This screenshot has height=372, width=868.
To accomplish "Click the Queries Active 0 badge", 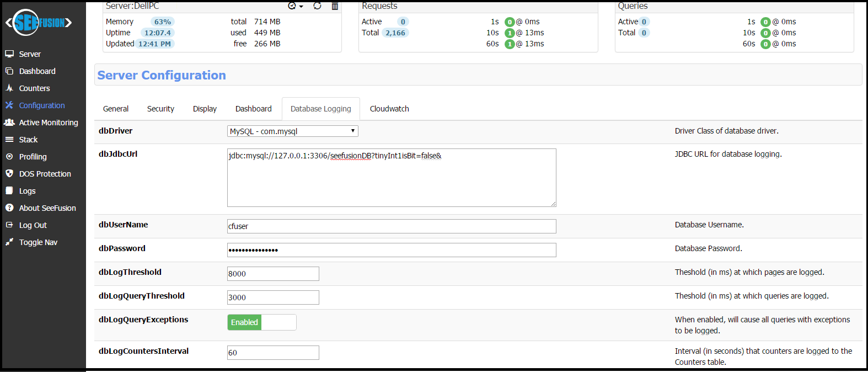I will (x=644, y=22).
